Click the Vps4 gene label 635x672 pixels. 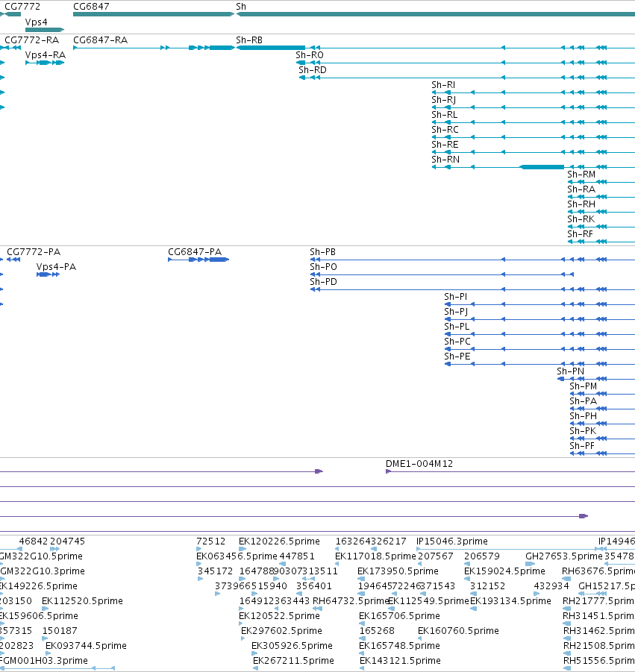[37, 22]
